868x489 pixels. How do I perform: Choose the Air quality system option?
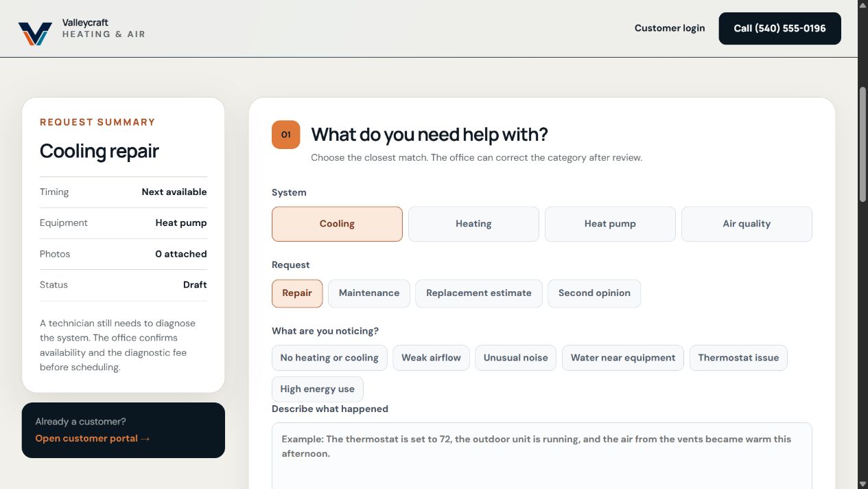747,224
